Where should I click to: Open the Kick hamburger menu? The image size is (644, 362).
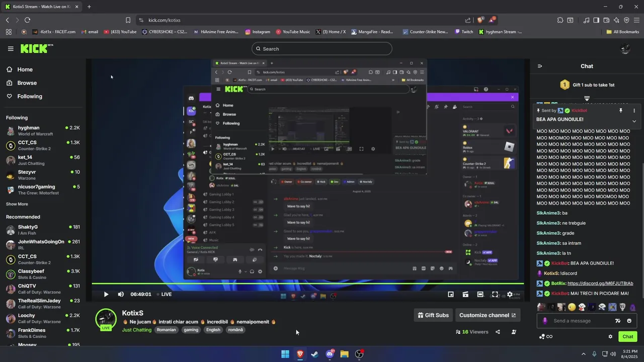coord(11,49)
